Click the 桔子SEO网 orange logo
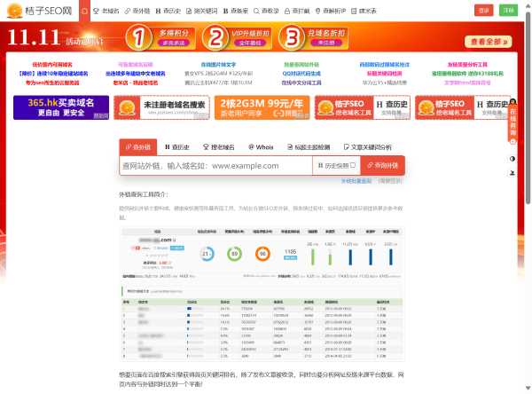Screen dimensions: 532x394 [39, 11]
